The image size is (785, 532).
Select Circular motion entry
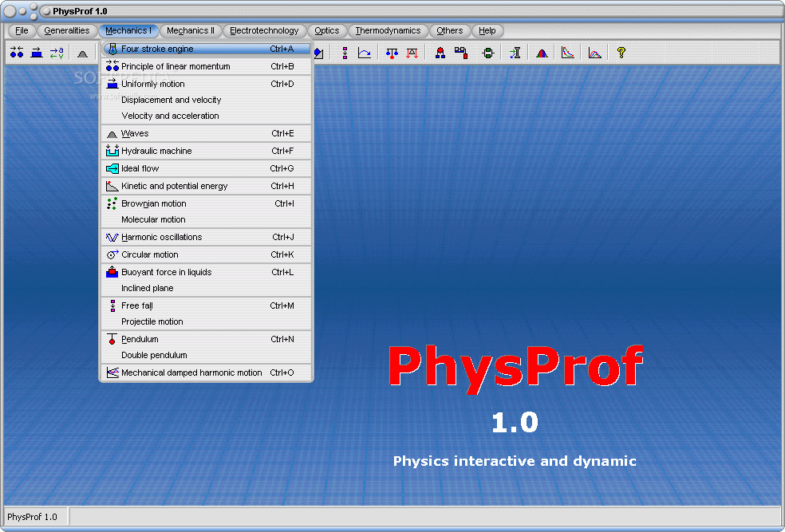(x=207, y=254)
